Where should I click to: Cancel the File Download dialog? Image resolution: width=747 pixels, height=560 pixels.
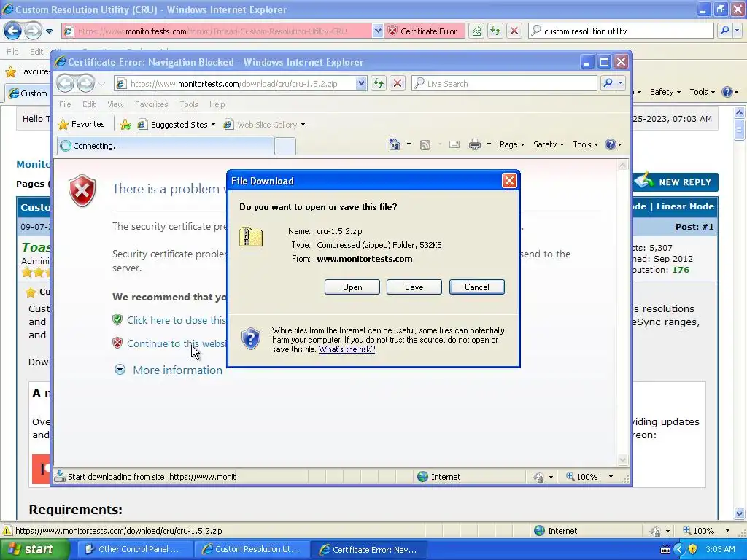pyautogui.click(x=477, y=287)
